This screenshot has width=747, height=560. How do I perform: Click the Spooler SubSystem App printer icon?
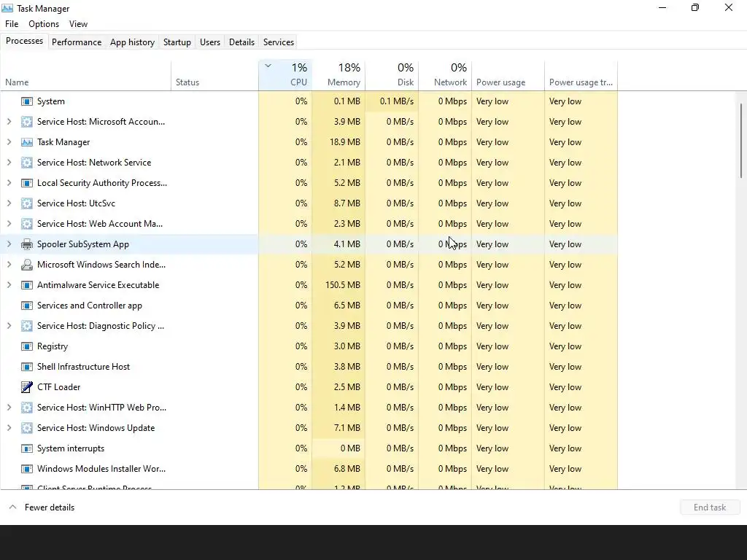pyautogui.click(x=27, y=244)
